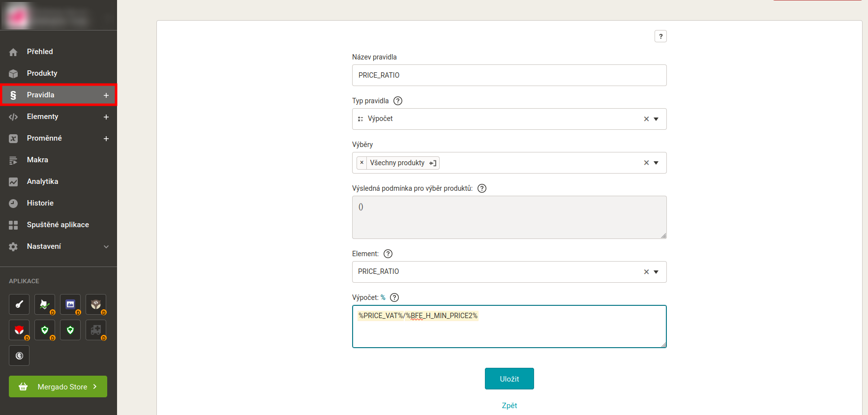The image size is (868, 415).
Task: Open the grey ambulance app icon
Action: (96, 330)
